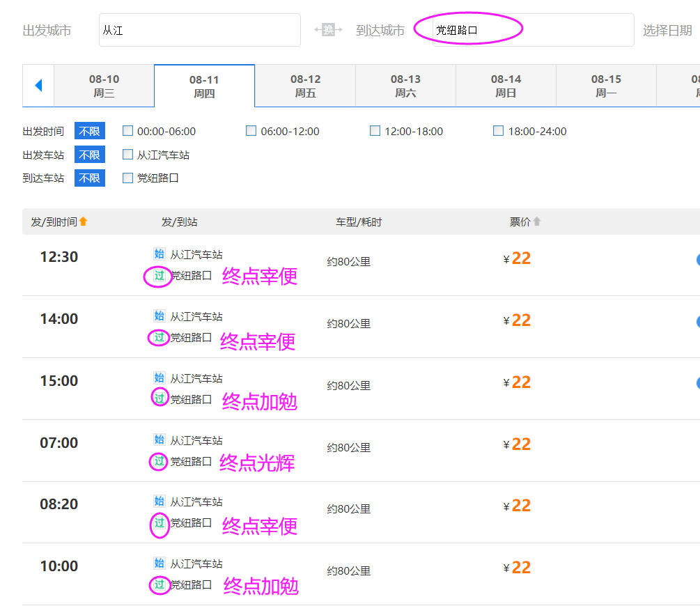
Task: Click the 始 icon on 10:00 row
Action: 160,564
